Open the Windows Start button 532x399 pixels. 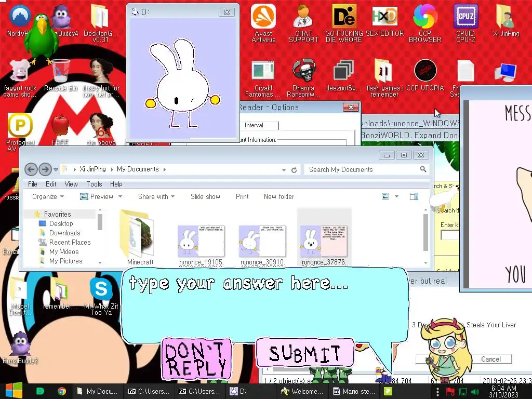tap(14, 391)
